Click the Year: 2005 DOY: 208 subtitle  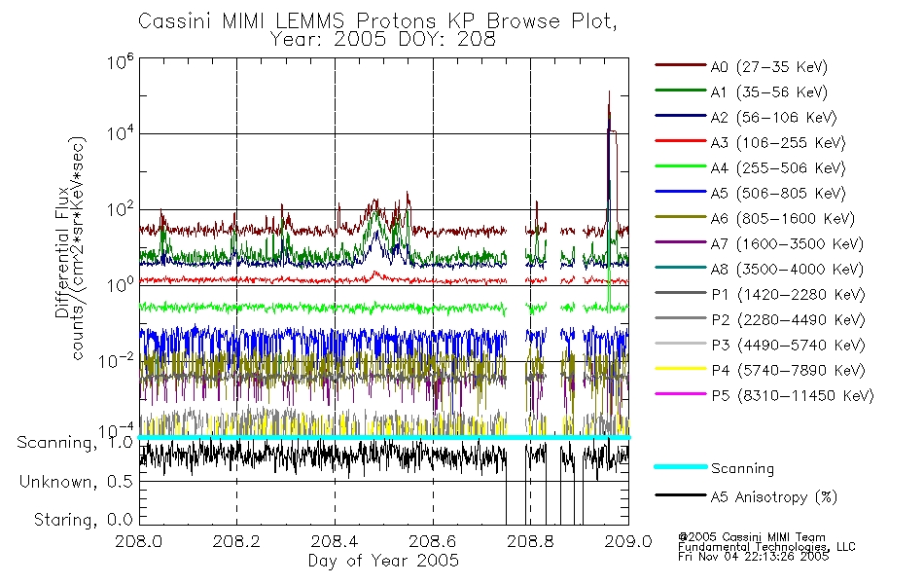coord(382,40)
